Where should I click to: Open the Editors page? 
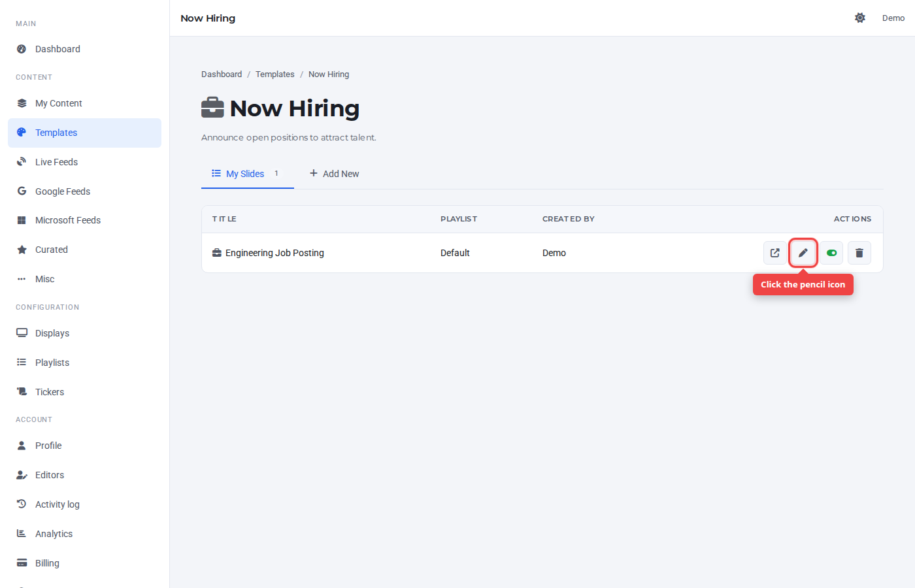point(84,475)
